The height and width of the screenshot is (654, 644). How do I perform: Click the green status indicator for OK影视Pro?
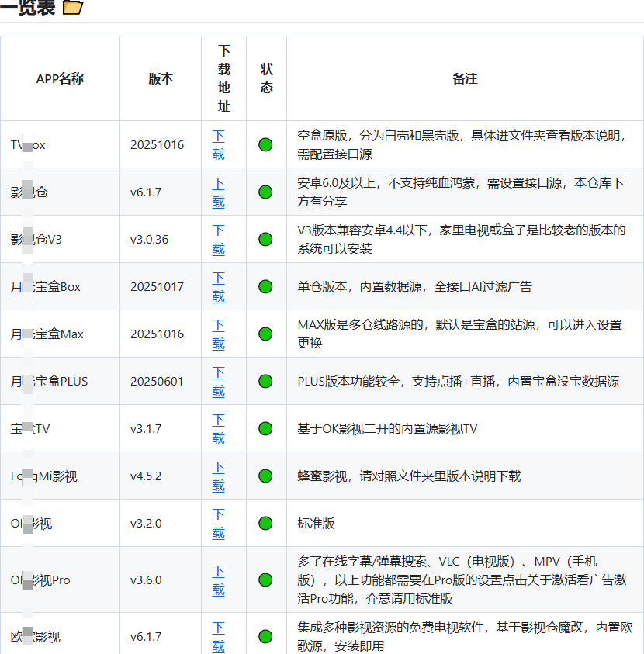point(265,580)
